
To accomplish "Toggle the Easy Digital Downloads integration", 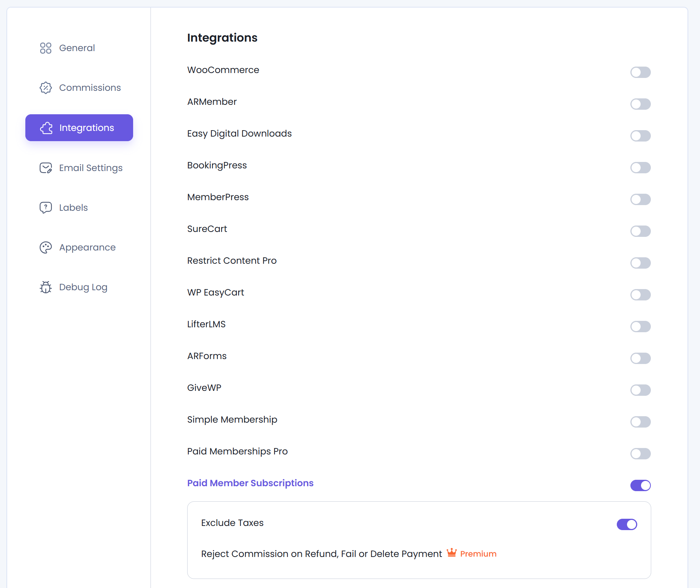I will [640, 136].
